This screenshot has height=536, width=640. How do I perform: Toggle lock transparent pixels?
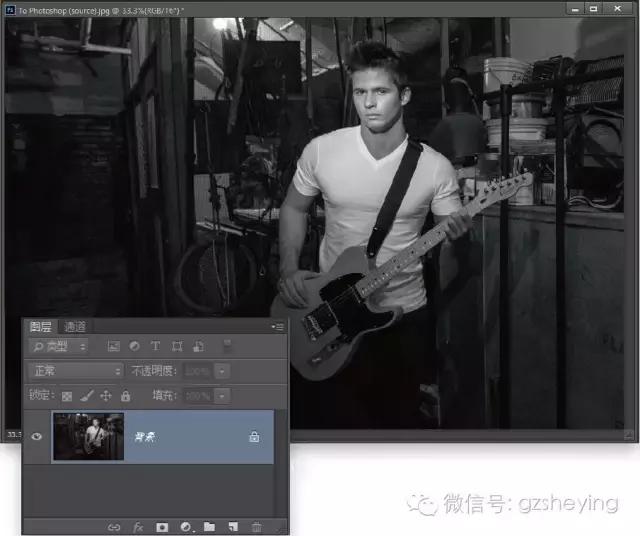pyautogui.click(x=67, y=396)
